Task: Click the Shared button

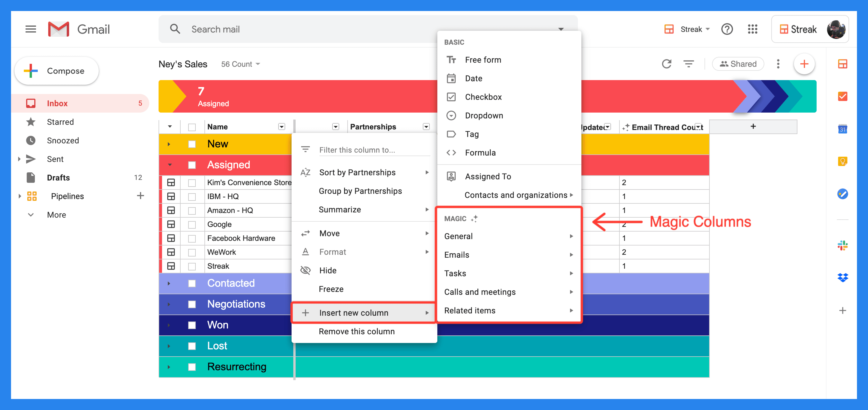Action: (x=738, y=64)
